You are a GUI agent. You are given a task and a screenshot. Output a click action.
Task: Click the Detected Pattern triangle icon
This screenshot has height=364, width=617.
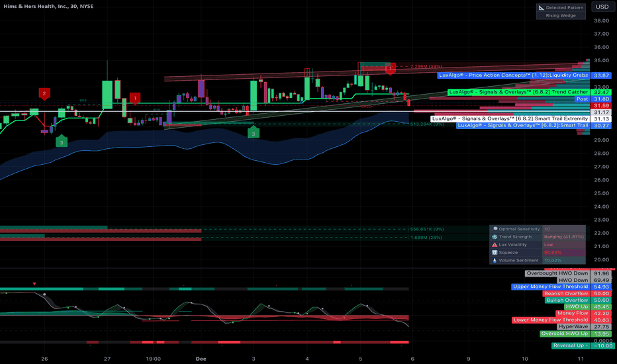(x=542, y=7)
